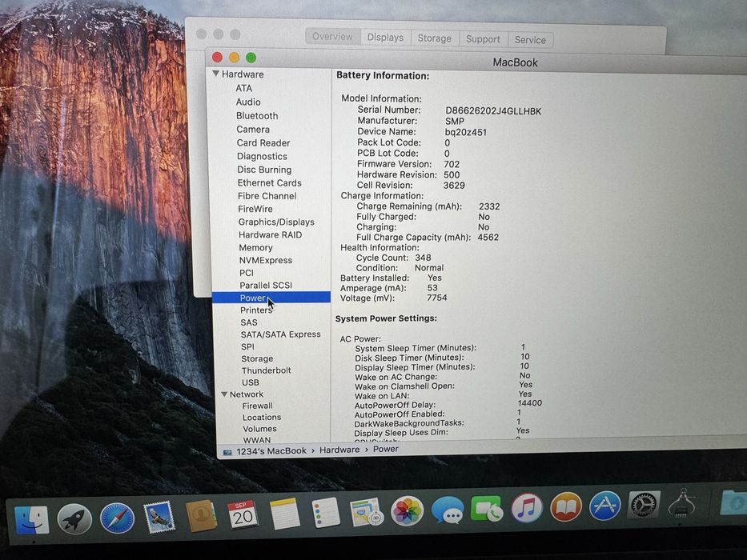Viewport: 747px width, 560px height.
Task: Open iTunes music note icon
Action: pos(527,508)
